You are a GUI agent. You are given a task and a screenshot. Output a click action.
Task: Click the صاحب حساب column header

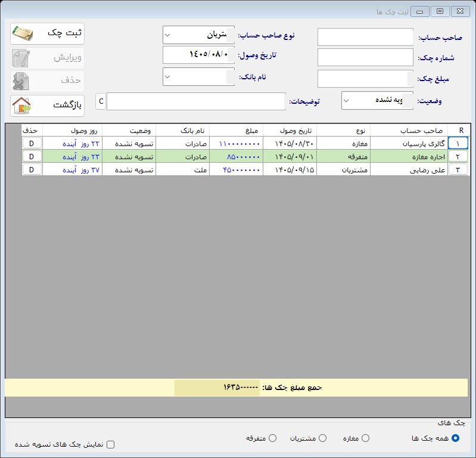point(409,131)
